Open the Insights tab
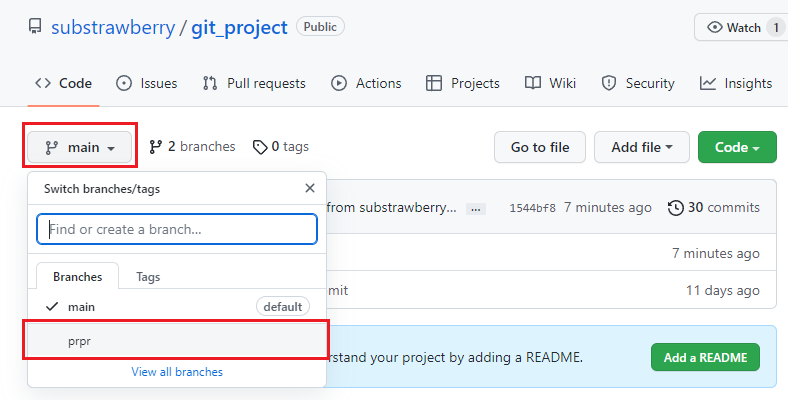 (736, 83)
